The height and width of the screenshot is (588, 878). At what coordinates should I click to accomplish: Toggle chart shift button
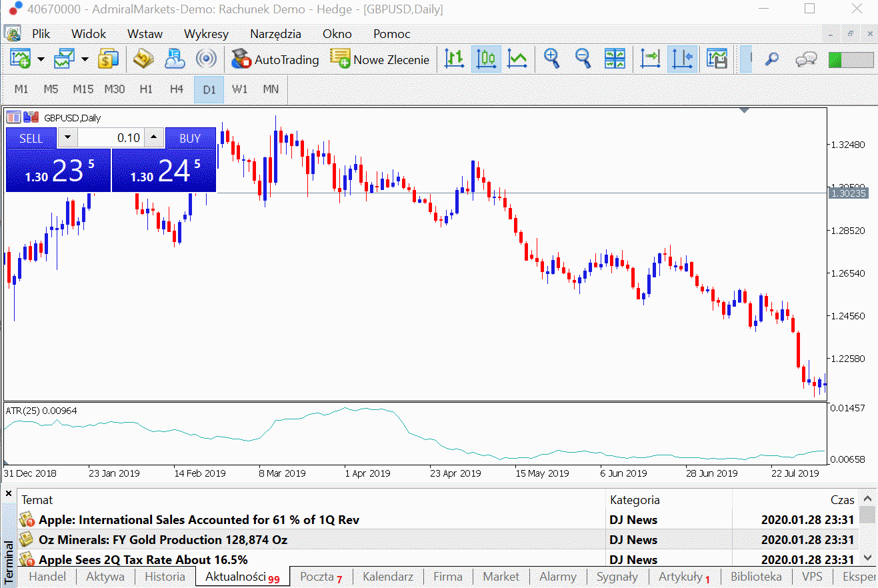(682, 59)
